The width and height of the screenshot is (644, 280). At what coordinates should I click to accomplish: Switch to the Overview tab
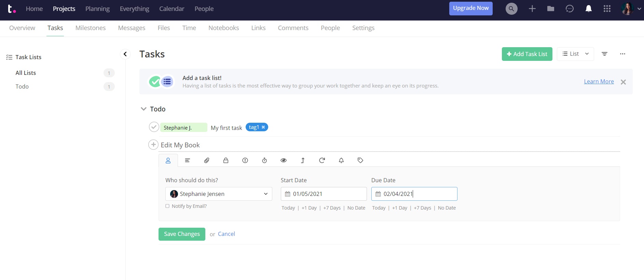(x=22, y=28)
